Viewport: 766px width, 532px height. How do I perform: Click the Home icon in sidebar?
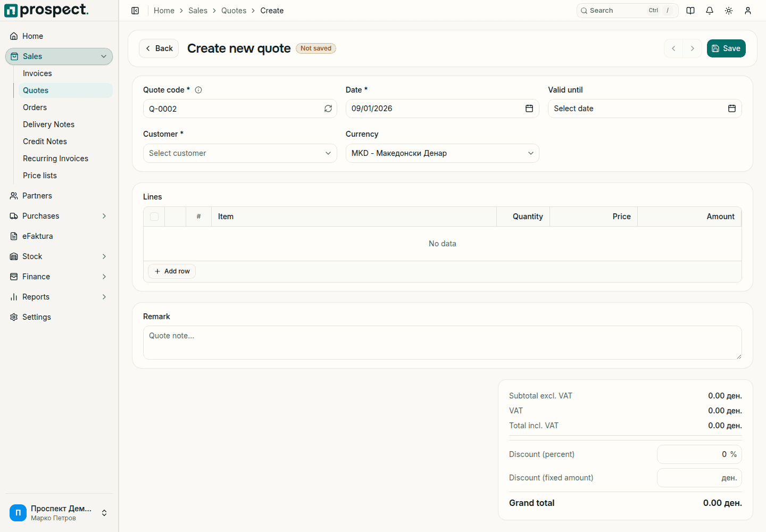coord(14,36)
